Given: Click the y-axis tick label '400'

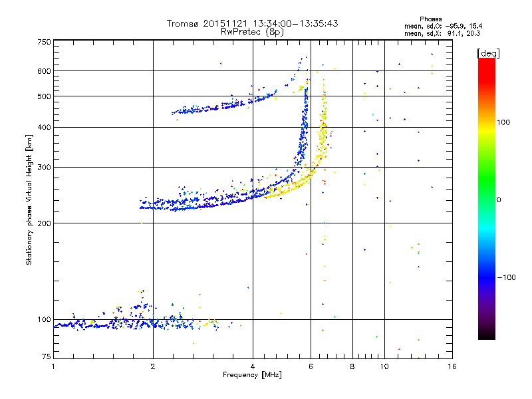Looking at the screenshot, I should click(x=45, y=127).
